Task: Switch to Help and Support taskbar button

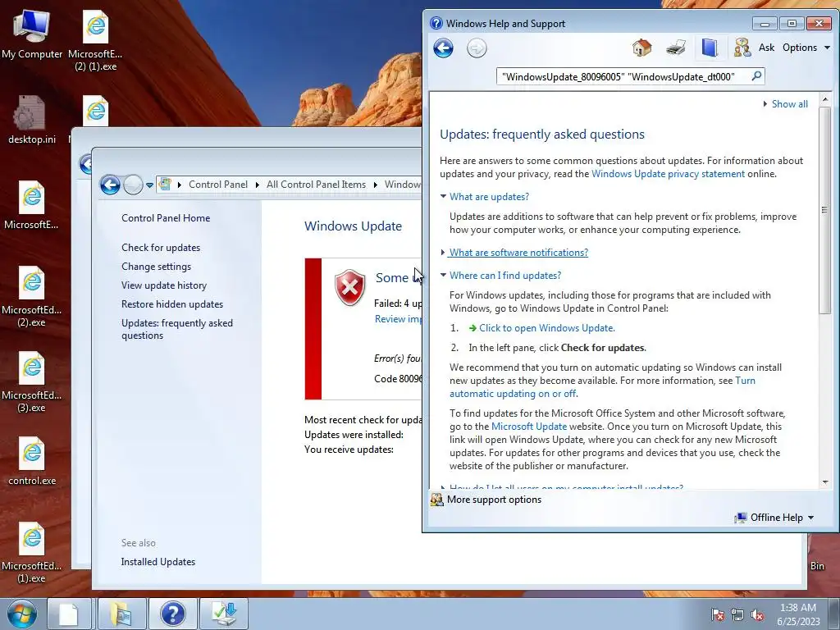Action: coord(172,614)
